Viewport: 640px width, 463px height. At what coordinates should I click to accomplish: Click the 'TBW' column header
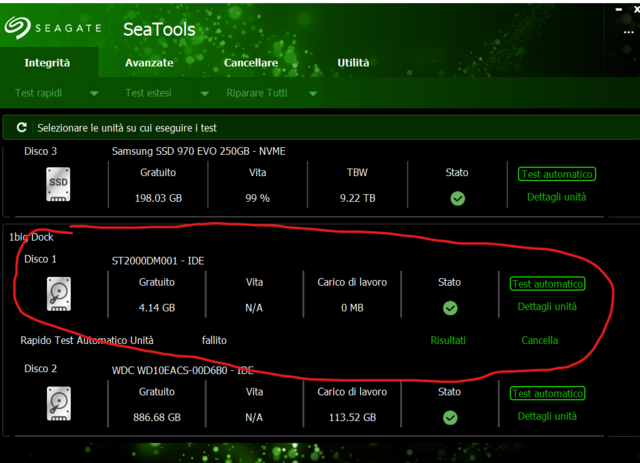click(357, 172)
